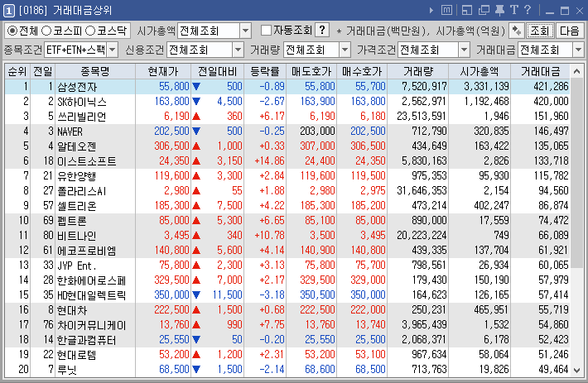Select the 현대차 stock name
588x383 pixels.
coord(71,310)
